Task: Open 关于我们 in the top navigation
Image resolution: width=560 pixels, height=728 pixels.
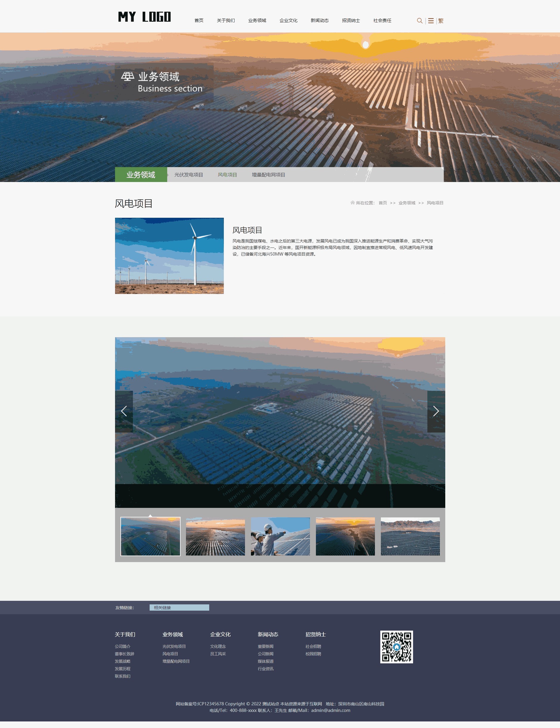Action: [x=226, y=21]
